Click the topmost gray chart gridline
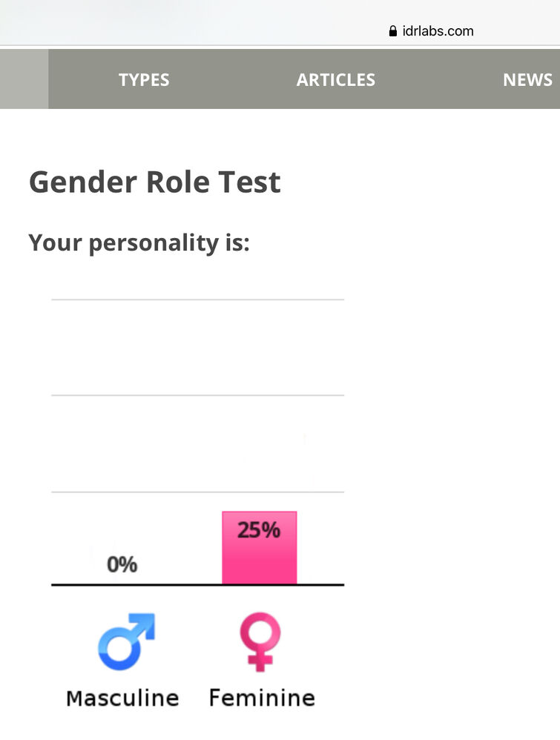560x740 pixels. (198, 300)
